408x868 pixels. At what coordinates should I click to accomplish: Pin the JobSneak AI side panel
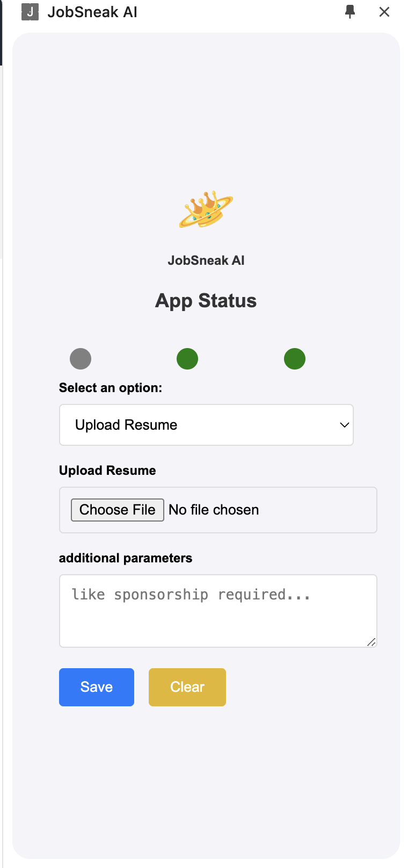(350, 12)
